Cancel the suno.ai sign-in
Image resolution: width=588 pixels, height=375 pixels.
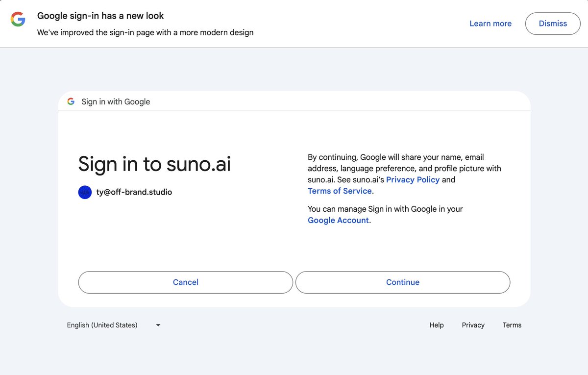[186, 282]
